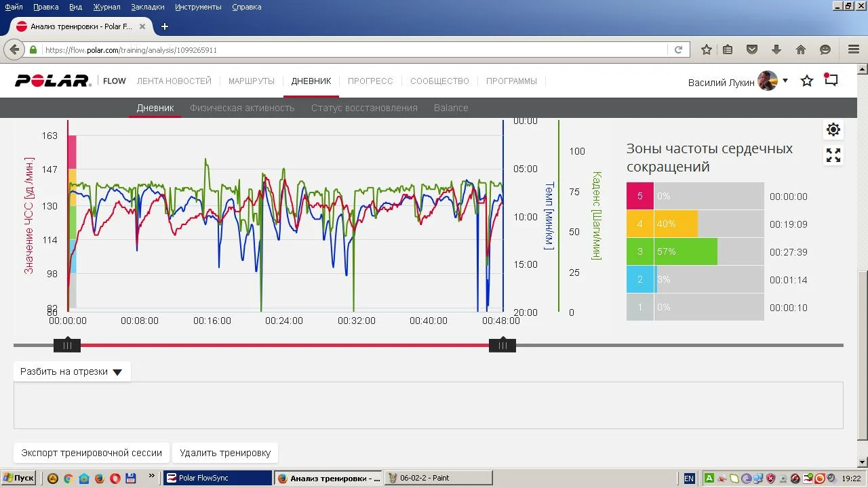Click the browser address bar URL field

[x=353, y=50]
